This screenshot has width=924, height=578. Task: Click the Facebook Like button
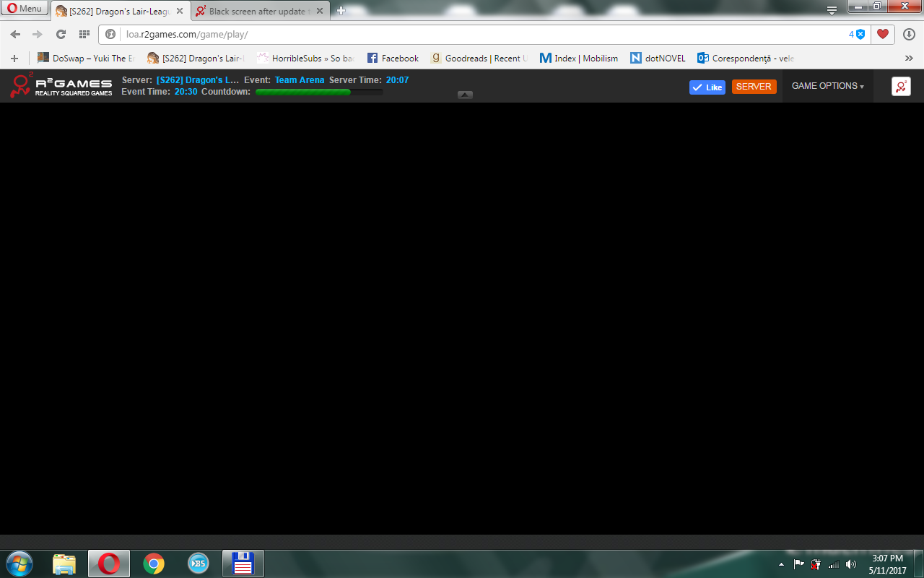707,87
